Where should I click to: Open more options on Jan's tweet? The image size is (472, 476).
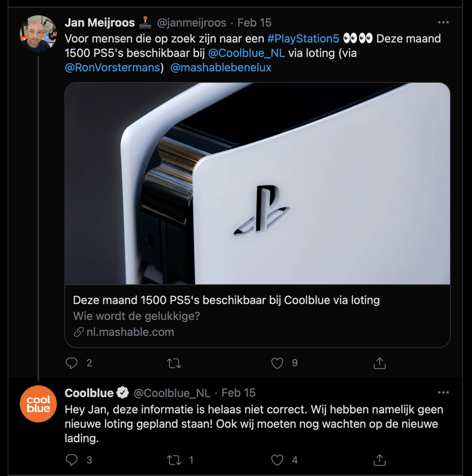(x=443, y=23)
